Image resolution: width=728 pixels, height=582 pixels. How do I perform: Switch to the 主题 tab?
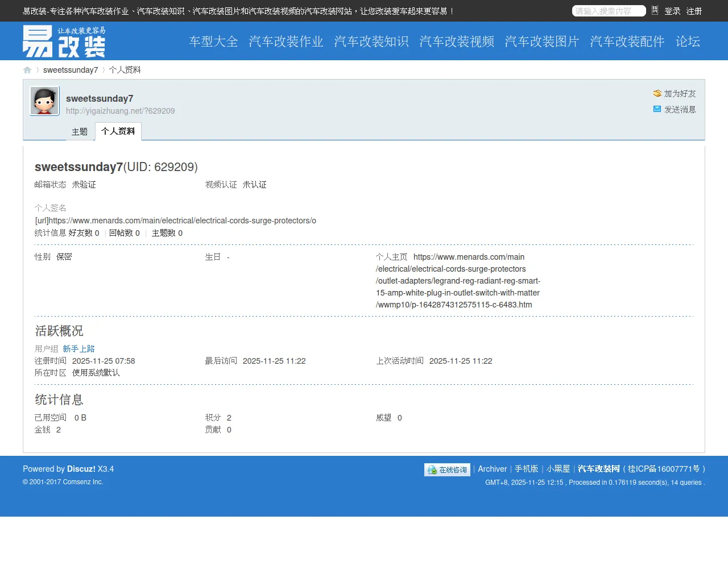pos(80,131)
